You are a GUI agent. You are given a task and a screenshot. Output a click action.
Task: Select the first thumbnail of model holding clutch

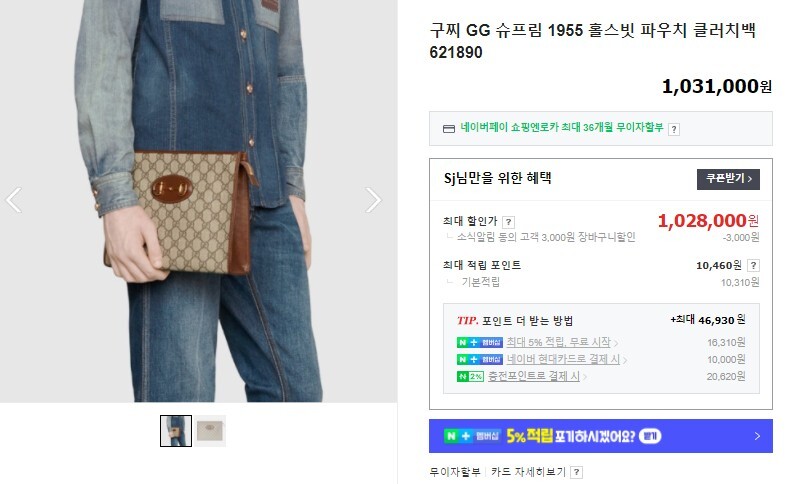click(176, 431)
